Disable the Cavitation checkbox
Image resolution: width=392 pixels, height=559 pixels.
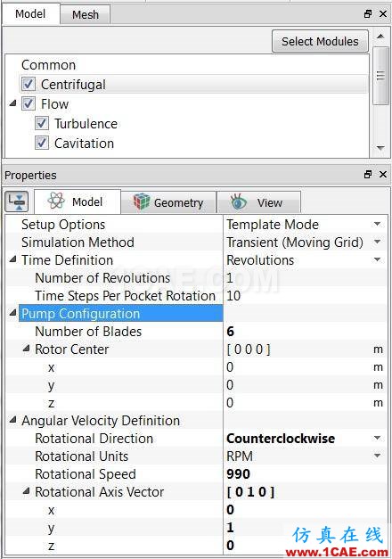(42, 143)
